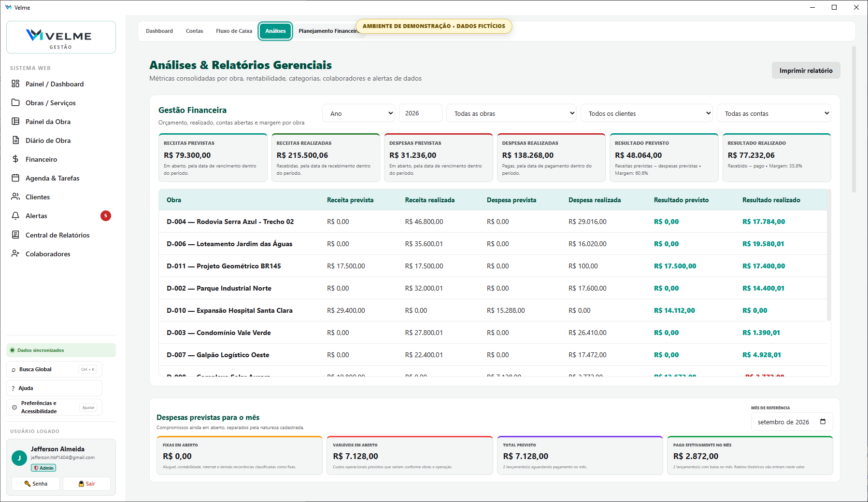Click the user avatar with letter J
Image resolution: width=868 pixels, height=502 pixels.
coord(19,458)
